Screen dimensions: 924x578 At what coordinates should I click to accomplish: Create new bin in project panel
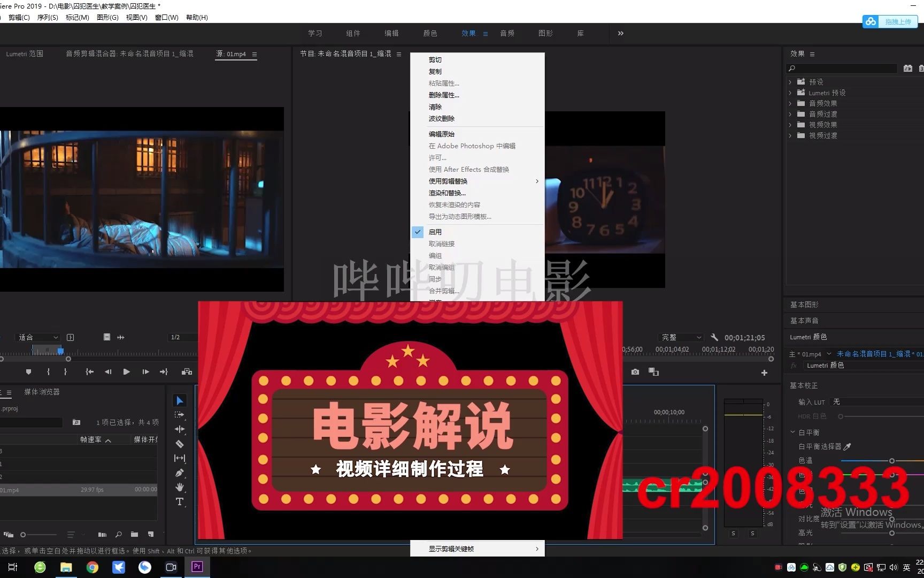(x=134, y=534)
